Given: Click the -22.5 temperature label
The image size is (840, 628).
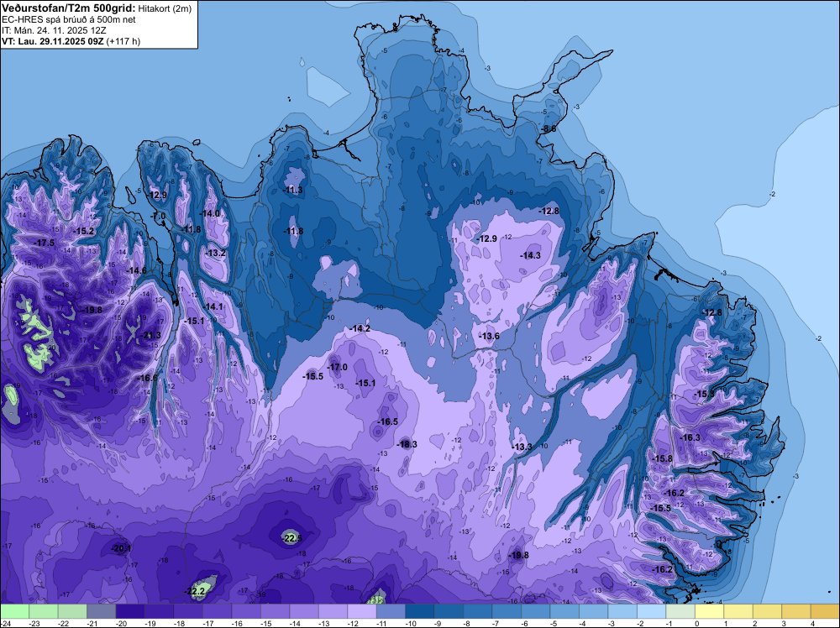Looking at the screenshot, I should point(292,538).
